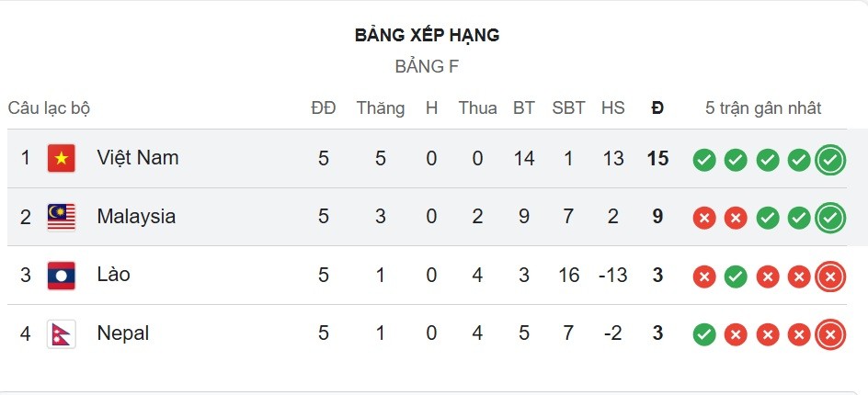
Task: Click Malaysia's latest circled win icon
Action: tap(830, 219)
